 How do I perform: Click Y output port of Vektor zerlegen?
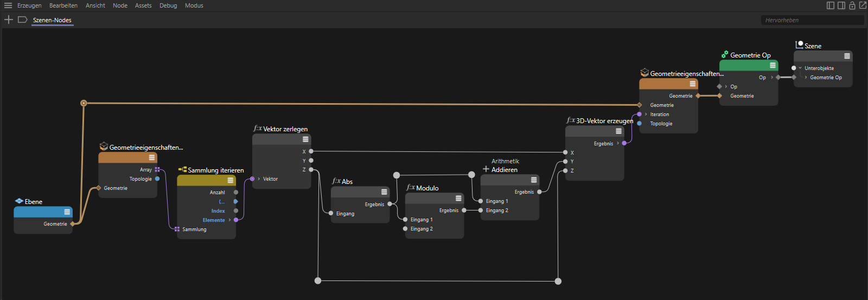pos(311,161)
